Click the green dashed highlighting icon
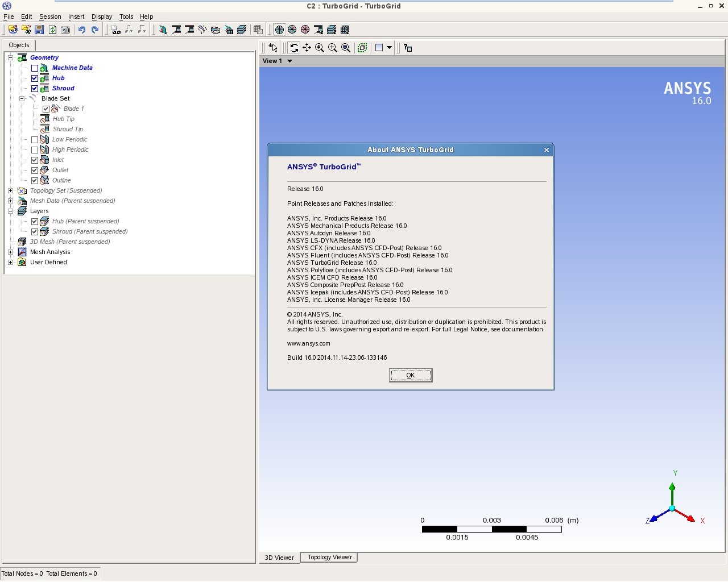 point(362,48)
